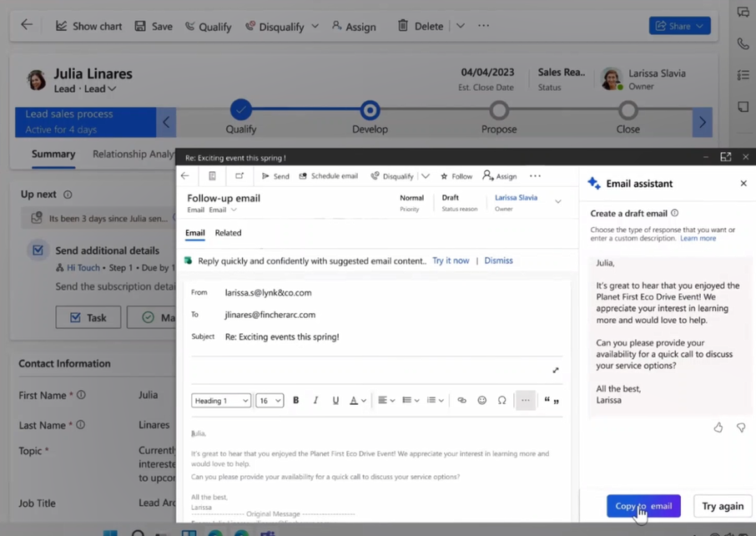The width and height of the screenshot is (756, 536).
Task: Insert an emoji using the smiley icon
Action: coord(481,400)
